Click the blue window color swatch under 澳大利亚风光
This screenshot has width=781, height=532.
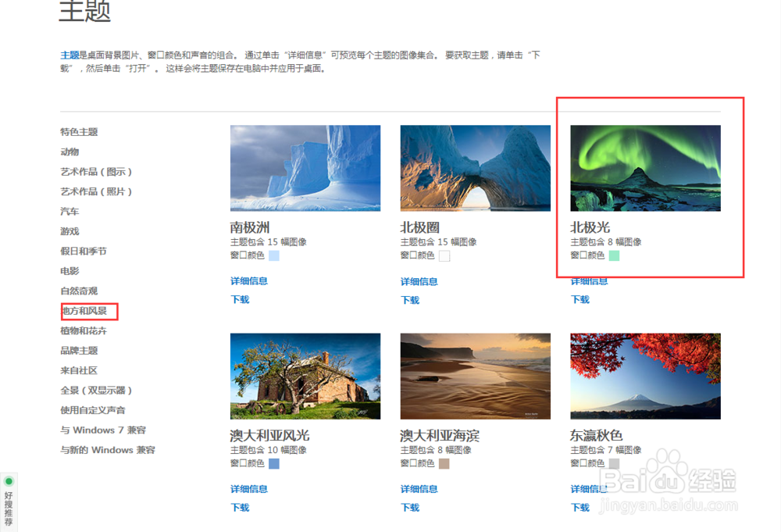click(x=273, y=464)
